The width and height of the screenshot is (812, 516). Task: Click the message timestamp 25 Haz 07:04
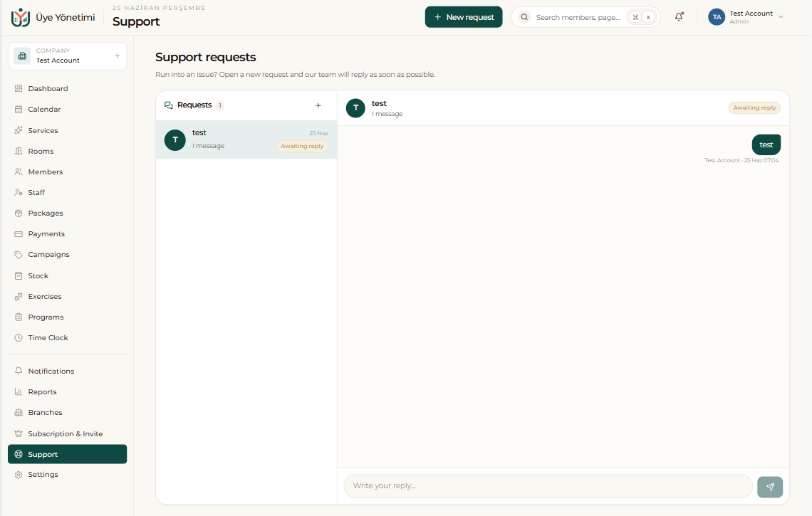[761, 160]
